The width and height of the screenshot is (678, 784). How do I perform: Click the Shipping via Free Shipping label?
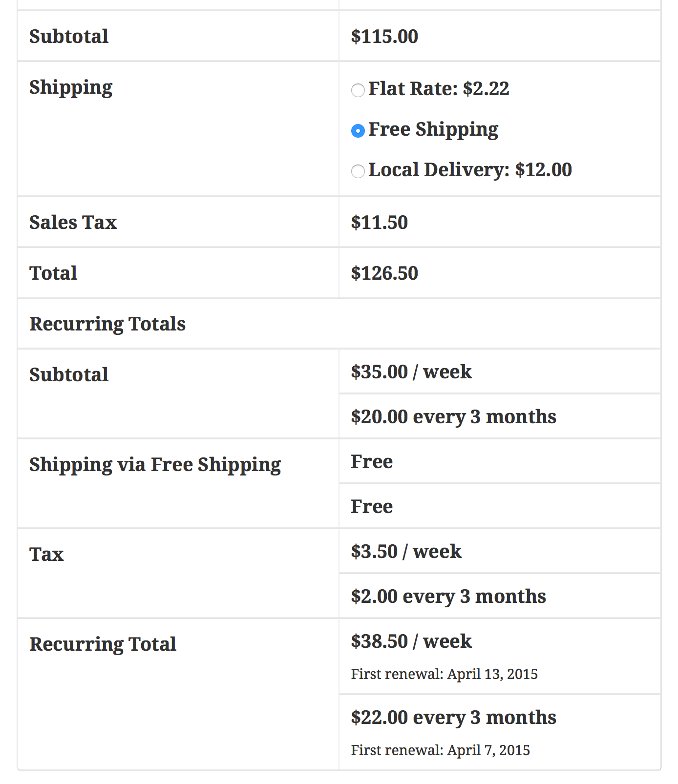(155, 464)
